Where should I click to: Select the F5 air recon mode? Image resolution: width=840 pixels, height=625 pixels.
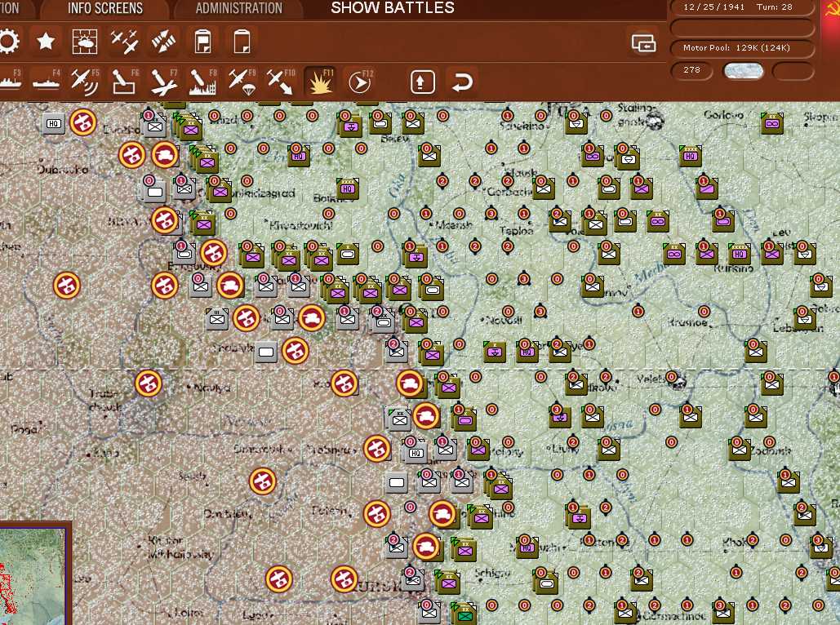coord(85,82)
